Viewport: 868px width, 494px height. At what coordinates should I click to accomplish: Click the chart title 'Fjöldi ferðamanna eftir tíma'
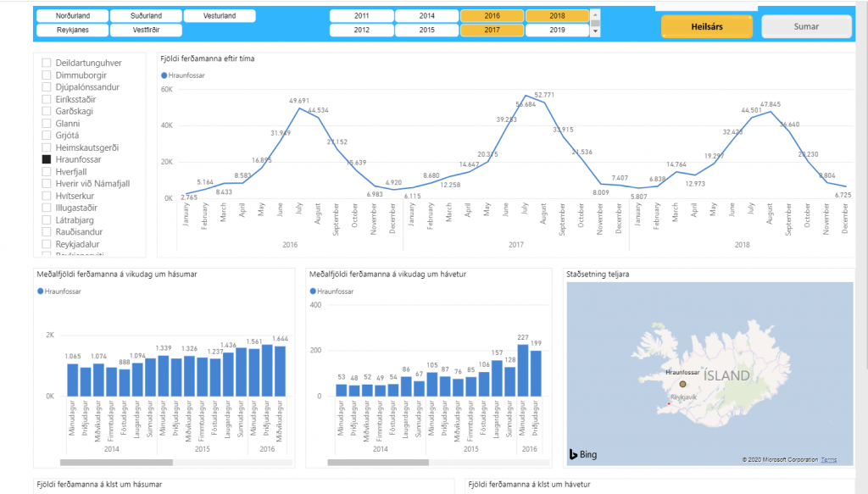click(x=208, y=58)
